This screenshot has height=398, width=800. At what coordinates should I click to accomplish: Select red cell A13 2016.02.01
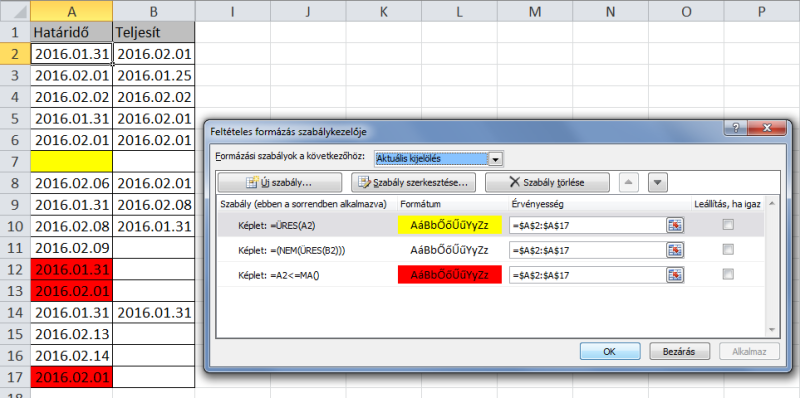click(71, 291)
